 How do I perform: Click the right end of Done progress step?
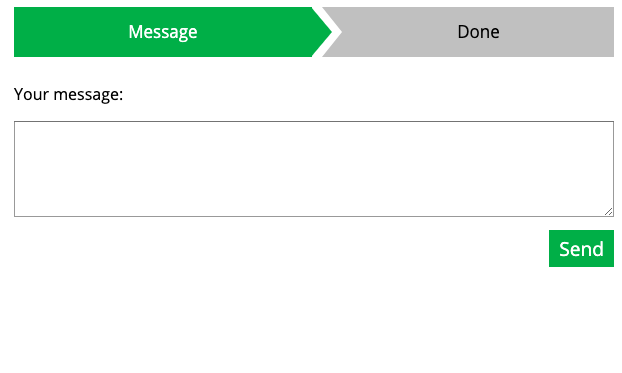610,32
